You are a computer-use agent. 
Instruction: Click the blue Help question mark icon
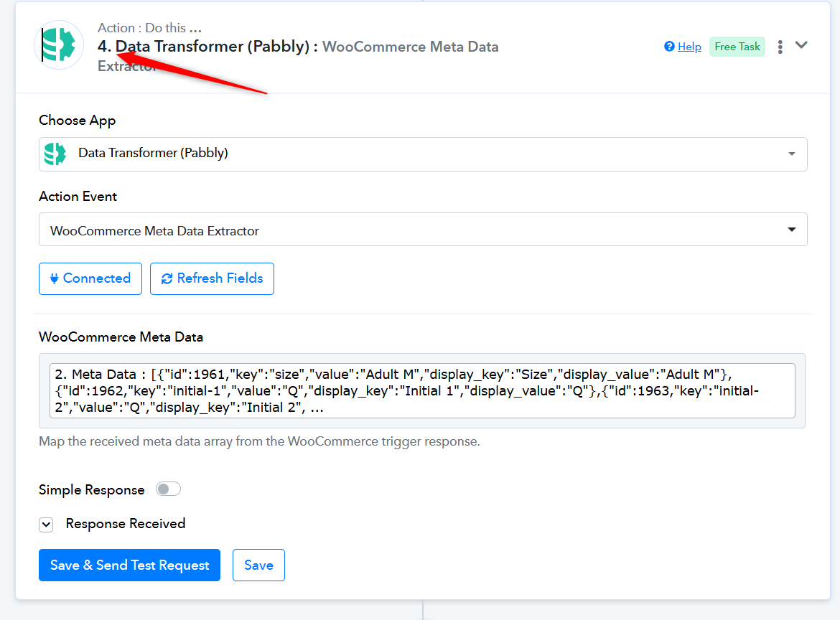coord(669,47)
